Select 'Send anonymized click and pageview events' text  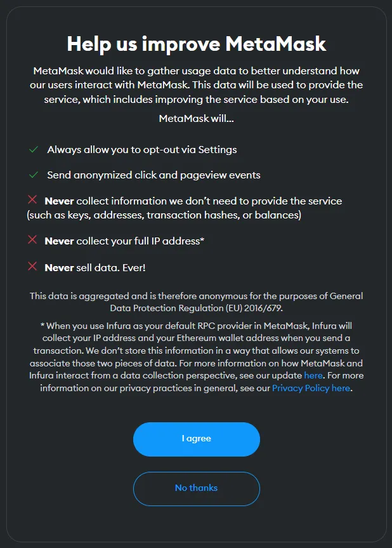pyautogui.click(x=154, y=175)
